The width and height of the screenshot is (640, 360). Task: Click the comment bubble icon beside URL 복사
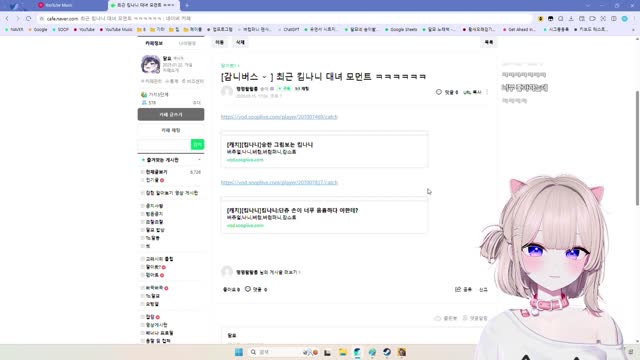click(x=438, y=92)
